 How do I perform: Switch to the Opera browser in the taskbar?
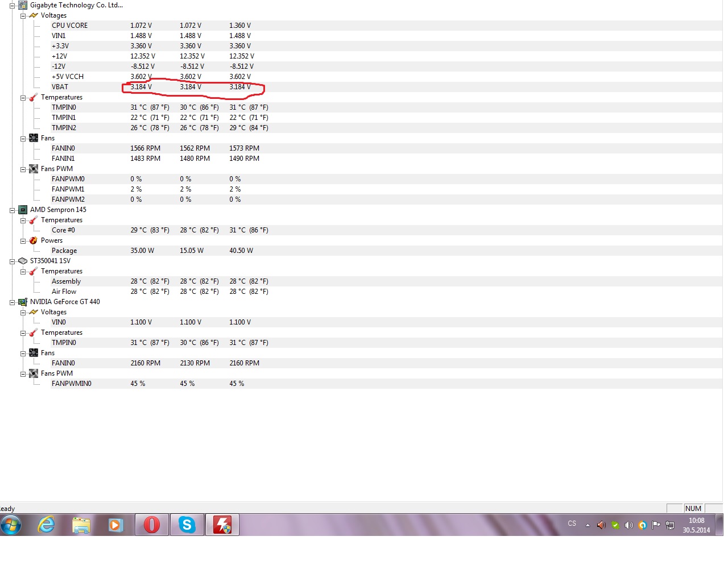152,525
